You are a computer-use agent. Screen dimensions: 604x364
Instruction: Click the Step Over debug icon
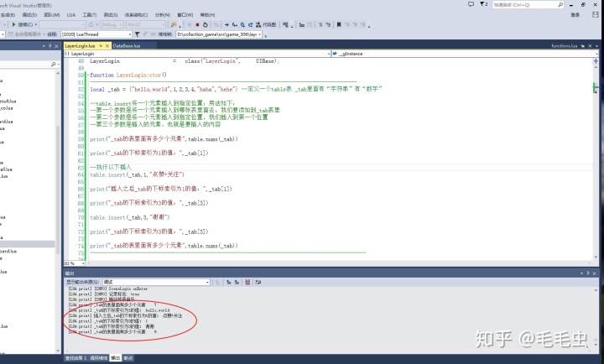pos(242,24)
